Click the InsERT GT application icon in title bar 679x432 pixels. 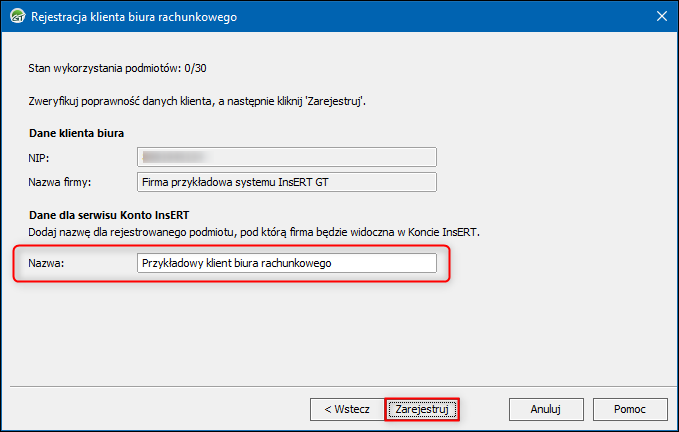click(x=18, y=16)
